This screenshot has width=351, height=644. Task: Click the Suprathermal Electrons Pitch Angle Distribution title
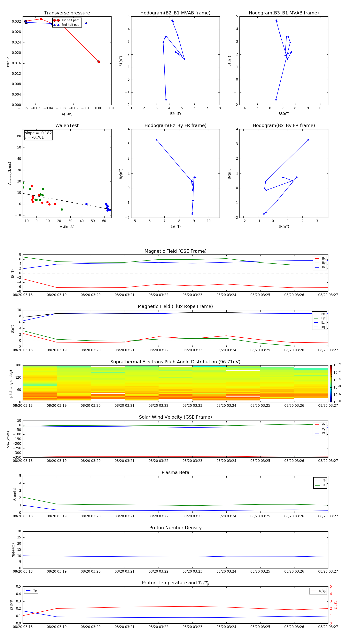pyautogui.click(x=175, y=362)
